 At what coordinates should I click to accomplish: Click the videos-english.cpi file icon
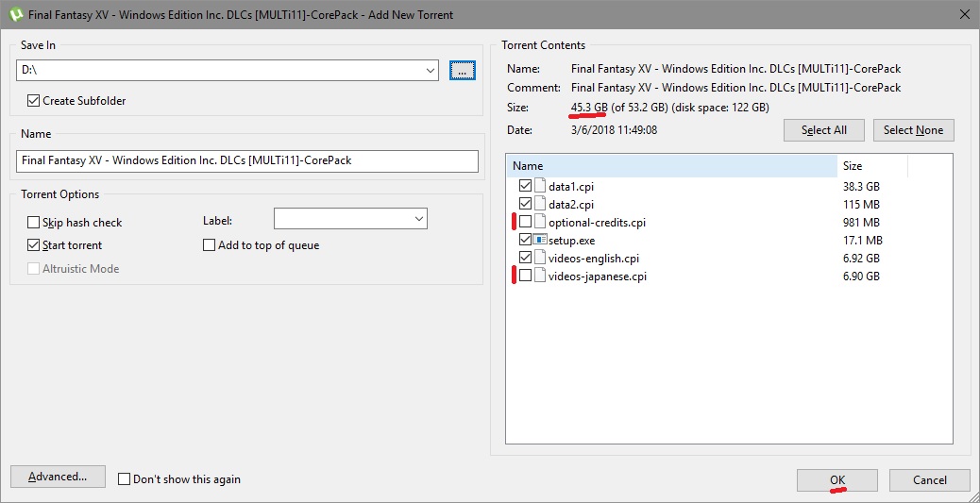tap(540, 258)
